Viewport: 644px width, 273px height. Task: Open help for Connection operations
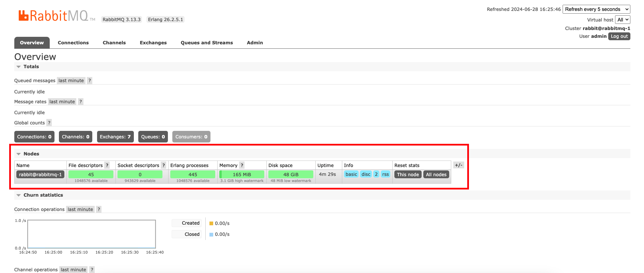click(x=99, y=209)
